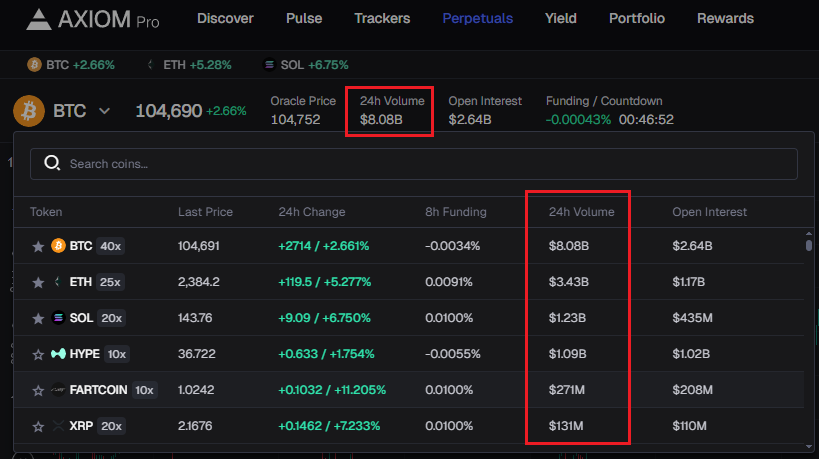Click the SOL 20x leverage badge
This screenshot has height=459, width=819.
tap(111, 318)
